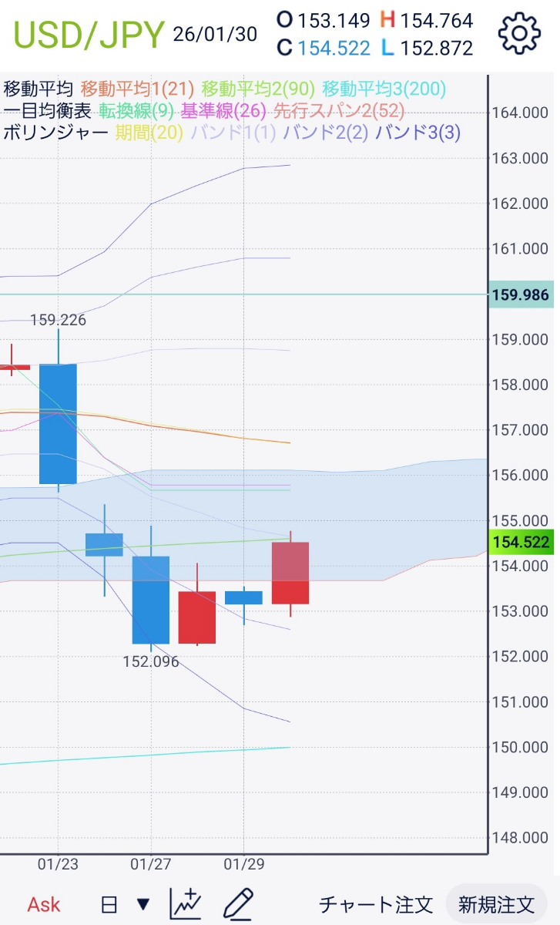Select the 一目均衡表 indicator label

click(47, 111)
